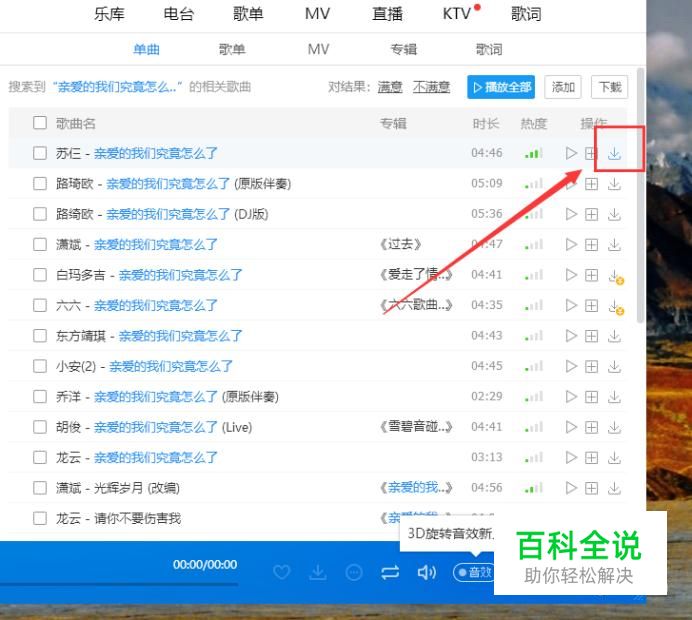Check the 龙云 请你不要伤害我 checkbox
This screenshot has width=692, height=620.
click(40, 518)
